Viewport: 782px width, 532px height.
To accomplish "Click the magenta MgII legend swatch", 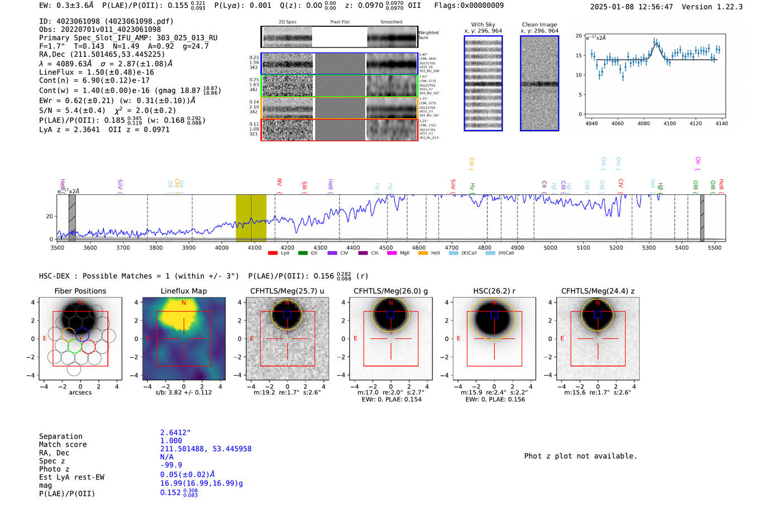I will click(392, 253).
